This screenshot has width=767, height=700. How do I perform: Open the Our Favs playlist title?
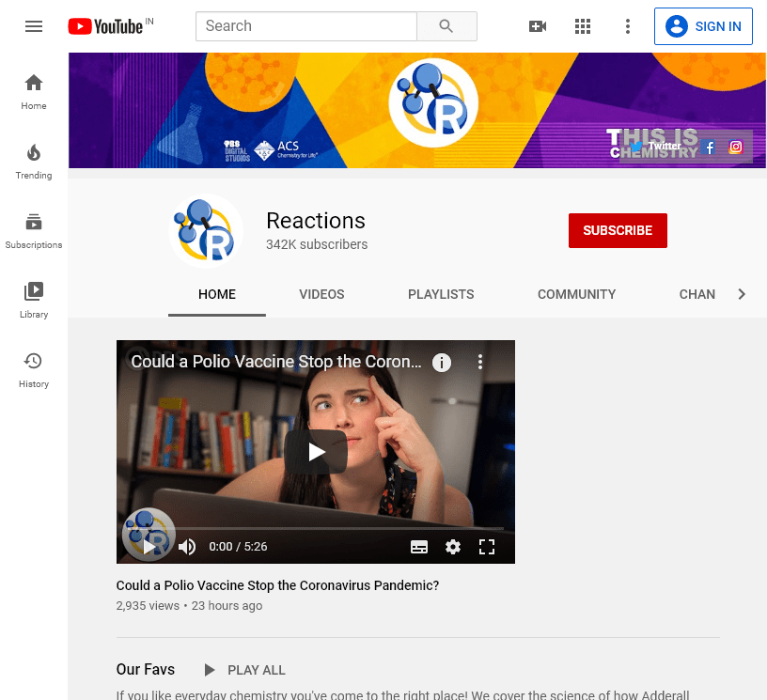[x=146, y=669]
